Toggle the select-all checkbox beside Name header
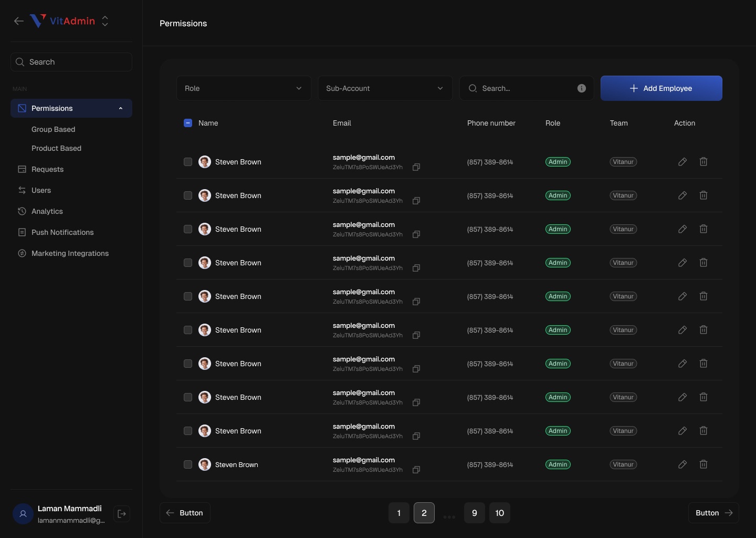The image size is (756, 538). pyautogui.click(x=188, y=123)
